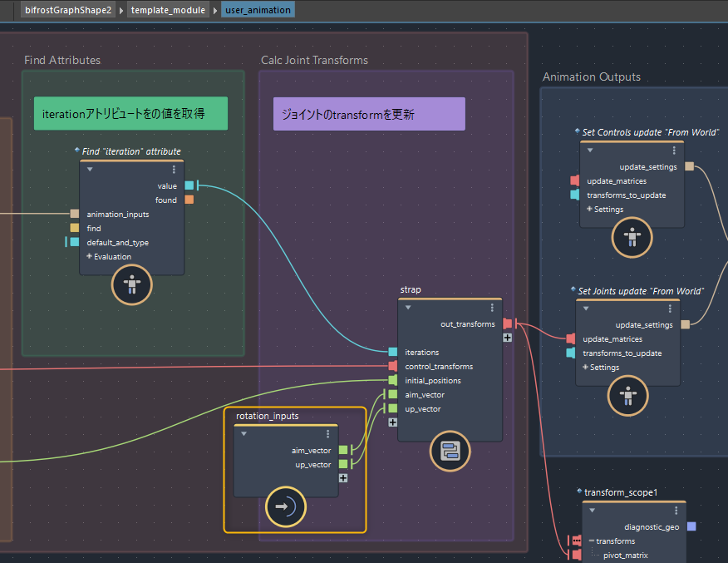The image size is (728, 563).
Task: Click the plus button under rotation_inputs up_vector
Action: (x=343, y=478)
